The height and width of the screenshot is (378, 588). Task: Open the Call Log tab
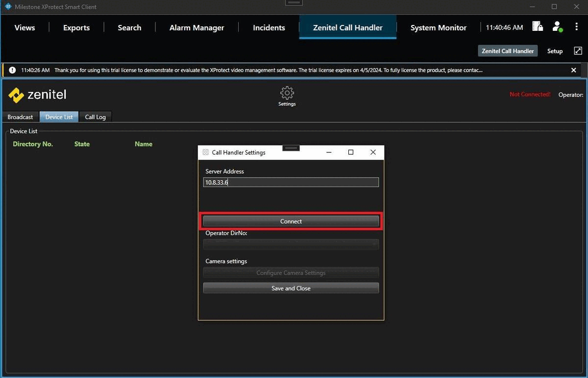[95, 117]
